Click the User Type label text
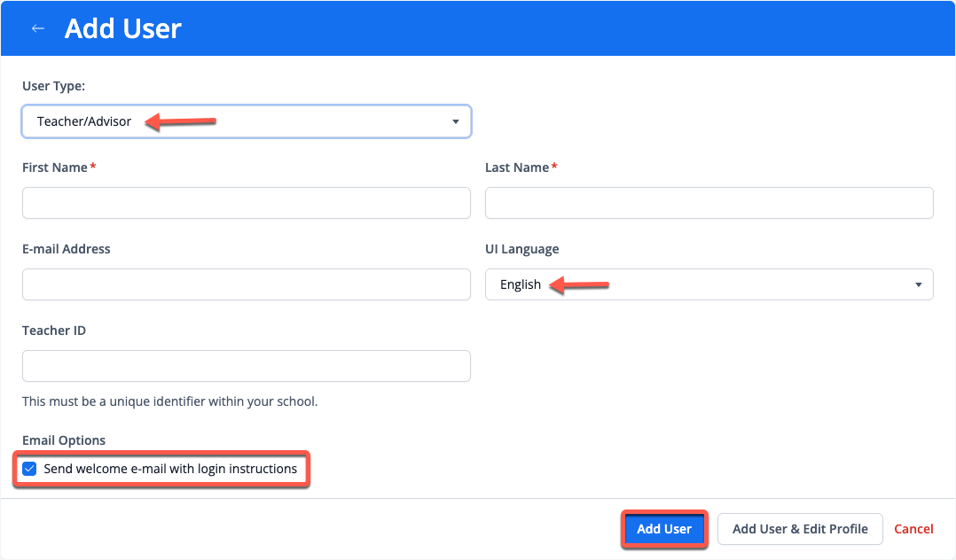The width and height of the screenshot is (956, 560). (x=53, y=86)
